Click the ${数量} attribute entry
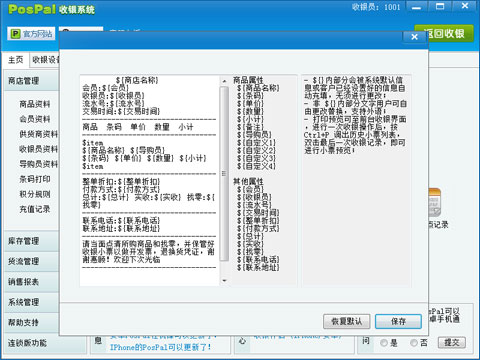 [250, 111]
